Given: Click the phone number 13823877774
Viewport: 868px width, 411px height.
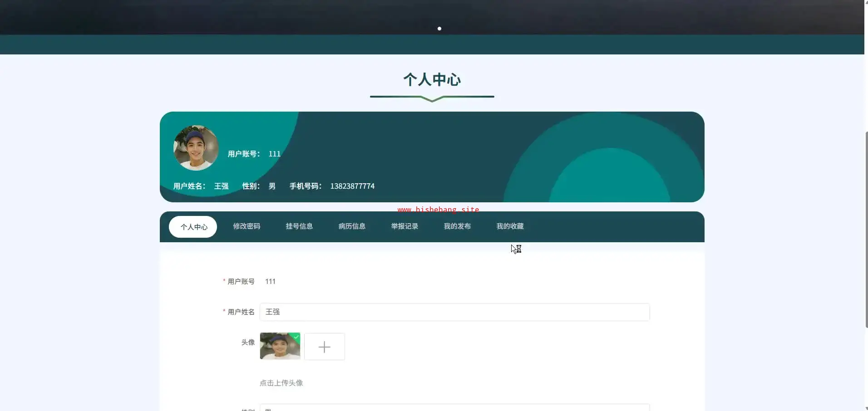Looking at the screenshot, I should [352, 186].
